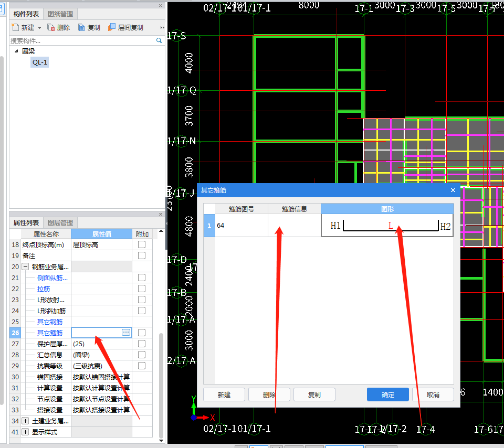Click the 节点设置 property row value
The image size is (504, 448).
pos(101,399)
